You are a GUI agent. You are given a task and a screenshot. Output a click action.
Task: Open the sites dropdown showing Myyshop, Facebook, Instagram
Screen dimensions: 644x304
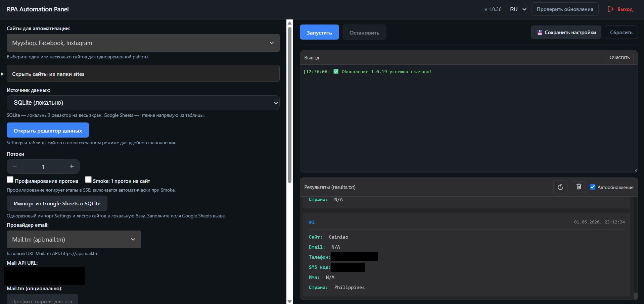point(143,43)
